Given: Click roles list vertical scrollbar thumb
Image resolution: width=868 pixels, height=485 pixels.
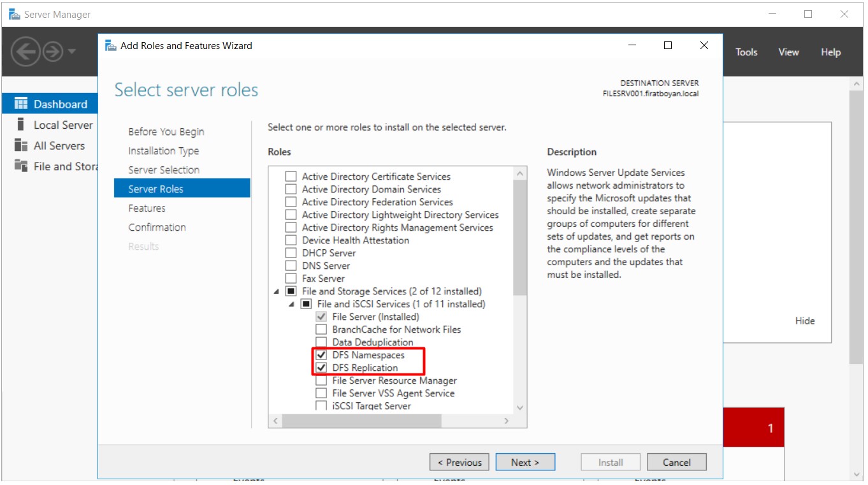Looking at the screenshot, I should click(519, 237).
